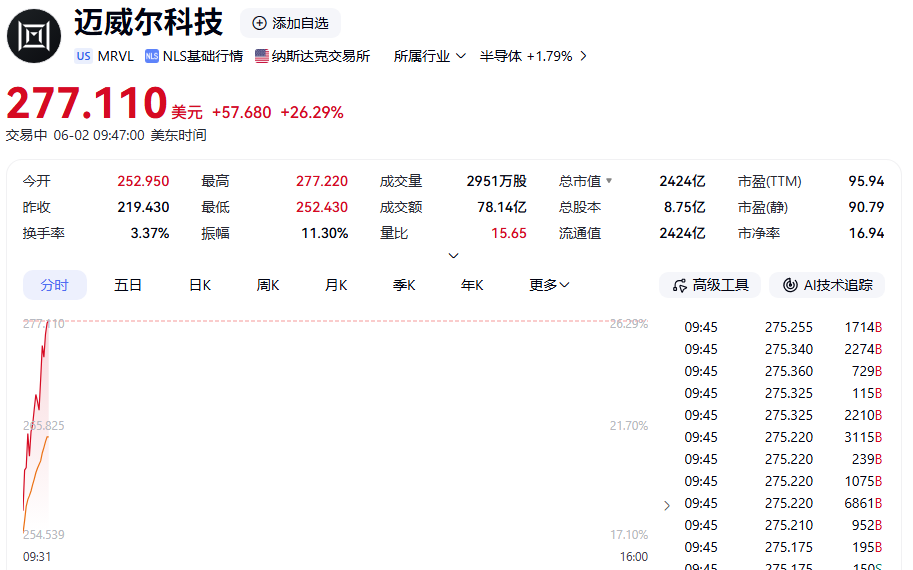
Task: Click the 21.70% chart axis label
Action: point(629,426)
